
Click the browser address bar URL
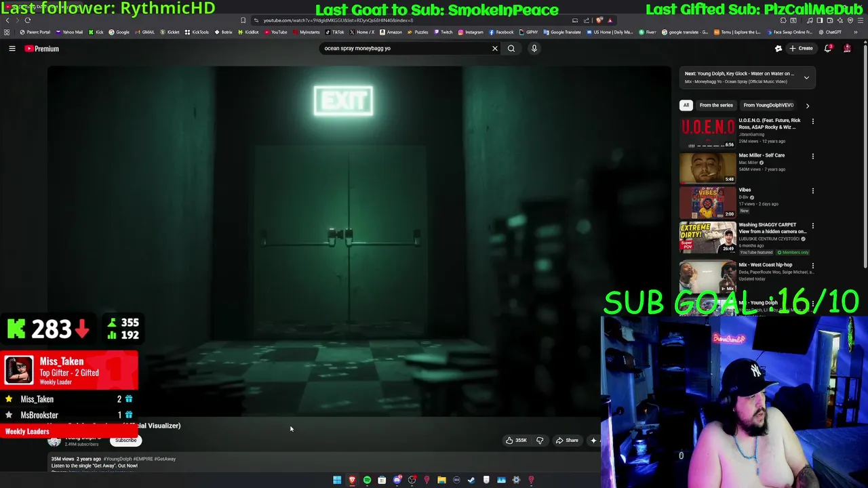pyautogui.click(x=338, y=20)
